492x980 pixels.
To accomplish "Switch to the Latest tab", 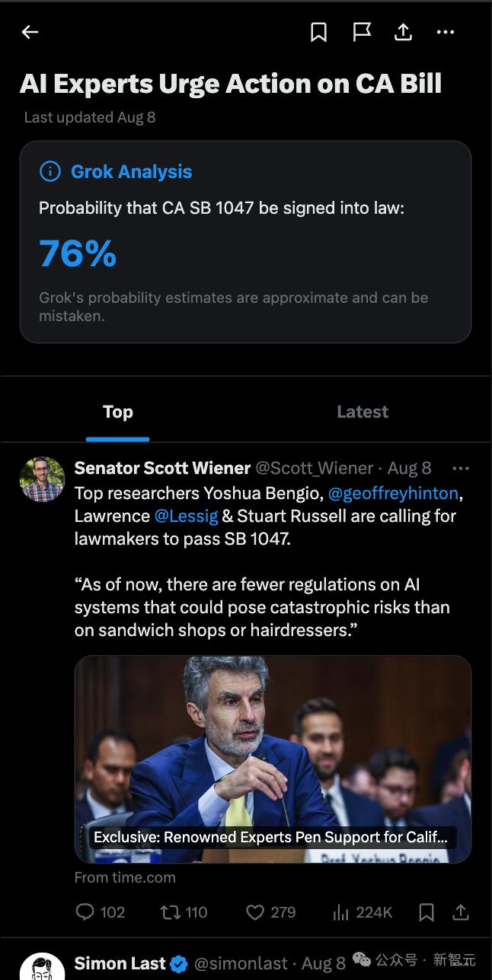I will 363,412.
